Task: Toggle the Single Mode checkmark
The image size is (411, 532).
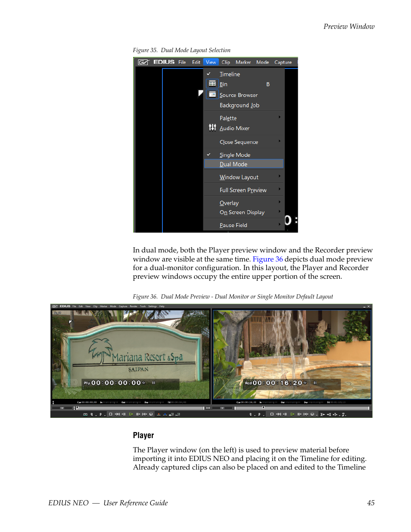Action: point(209,154)
